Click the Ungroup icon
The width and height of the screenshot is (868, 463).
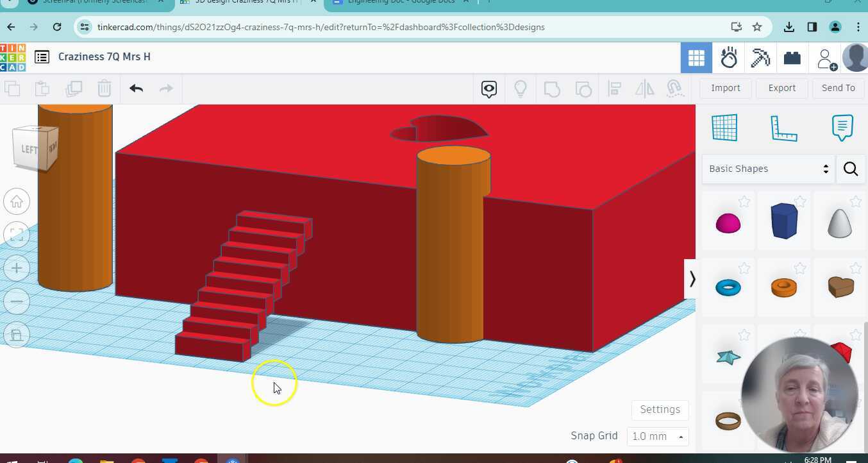(583, 88)
